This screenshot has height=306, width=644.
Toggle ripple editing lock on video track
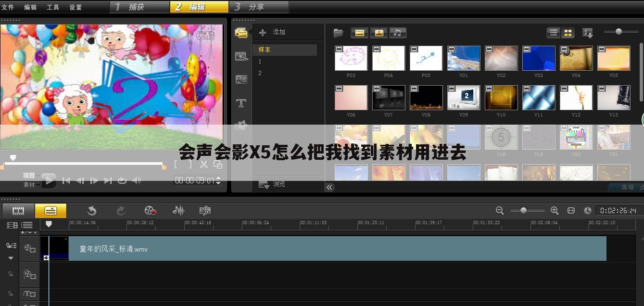(11, 245)
